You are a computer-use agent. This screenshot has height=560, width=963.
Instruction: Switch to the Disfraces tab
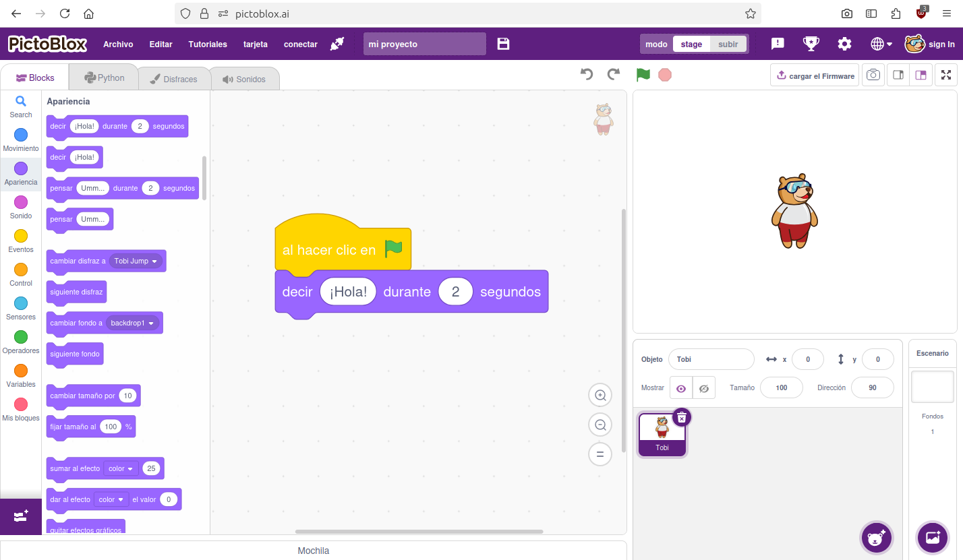click(174, 79)
